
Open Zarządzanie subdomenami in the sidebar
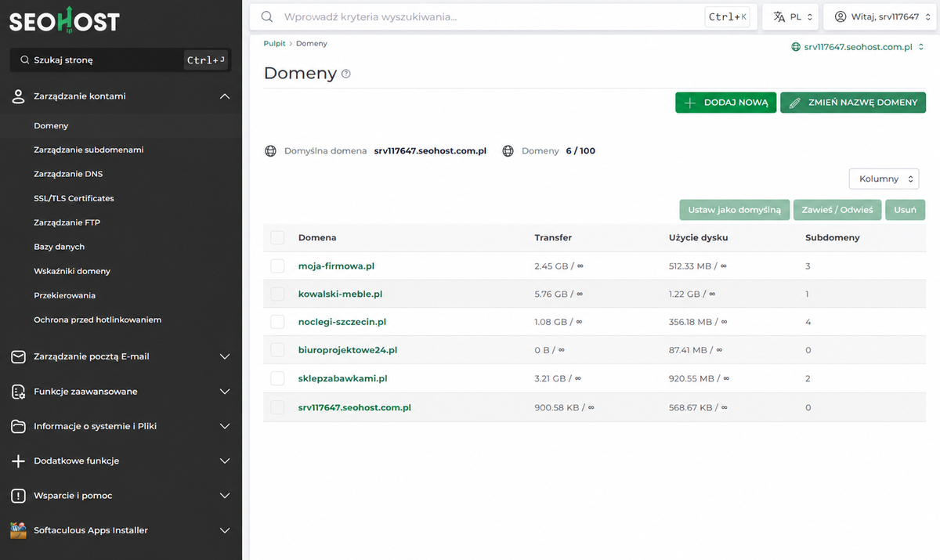(x=89, y=150)
